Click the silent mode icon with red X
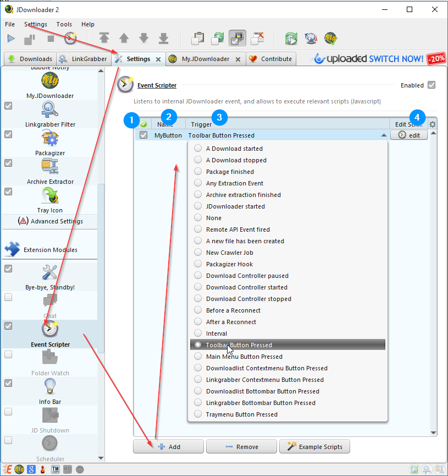The image size is (448, 476). 258,39
